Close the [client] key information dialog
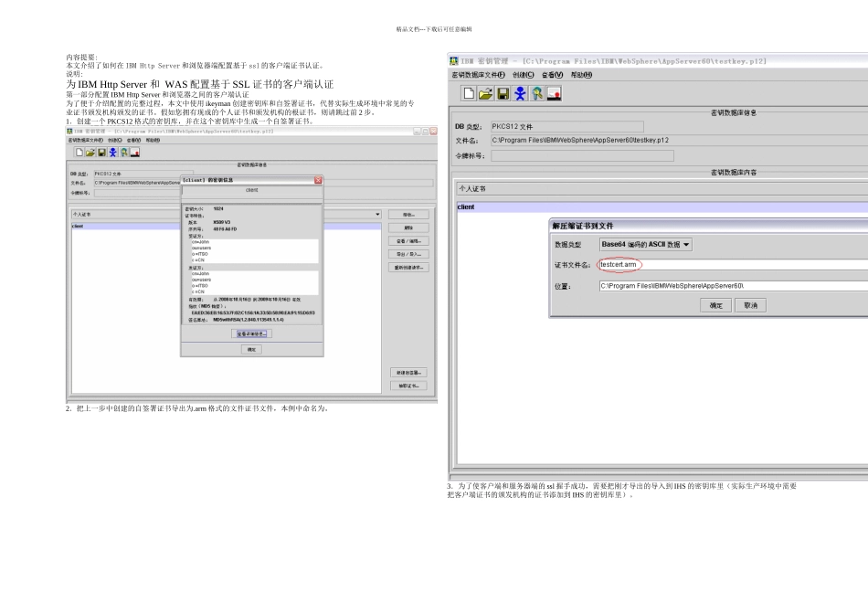 (x=318, y=180)
